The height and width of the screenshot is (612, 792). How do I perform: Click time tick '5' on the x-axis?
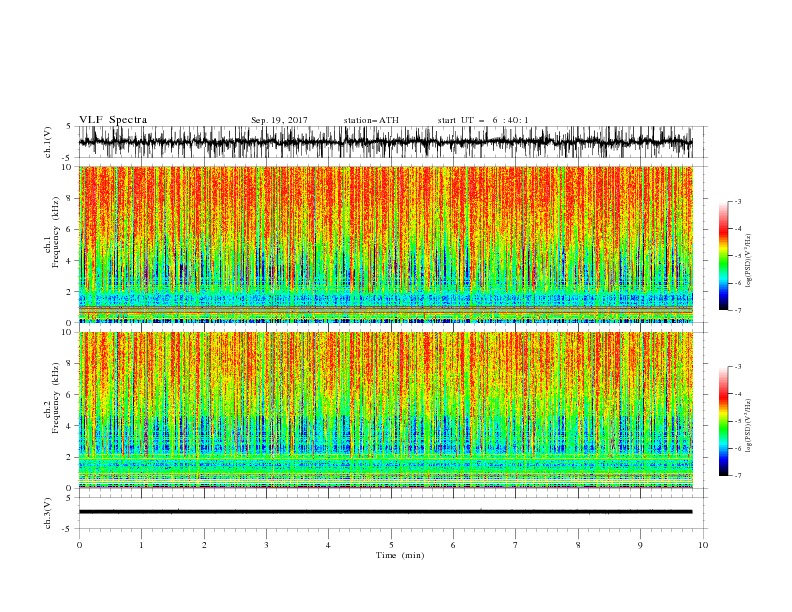[391, 545]
